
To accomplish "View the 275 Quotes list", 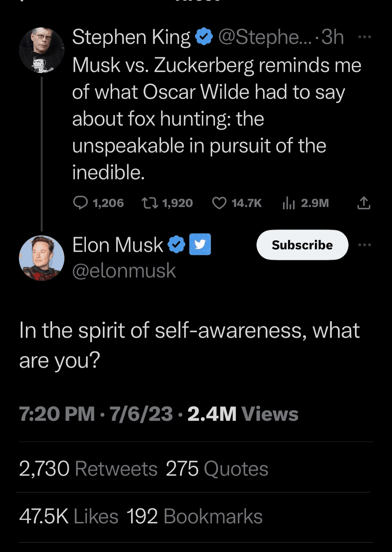I will (217, 469).
